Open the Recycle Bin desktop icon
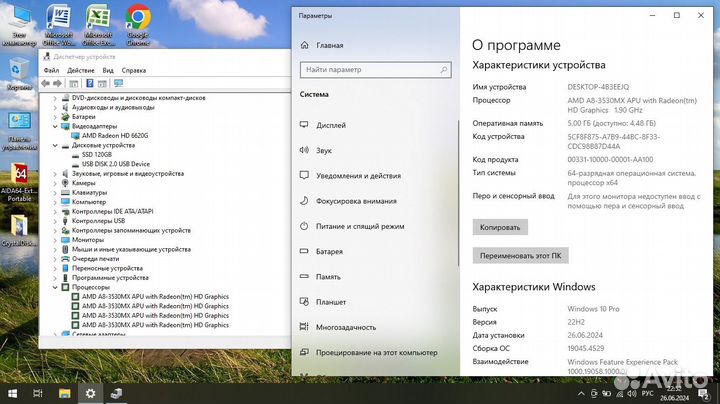The width and height of the screenshot is (720, 404). tap(19, 73)
